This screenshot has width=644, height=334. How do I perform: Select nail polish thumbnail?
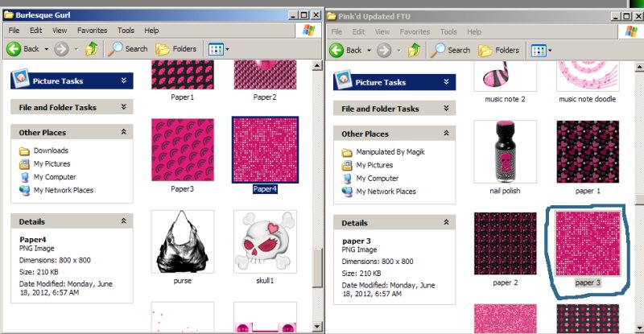tap(505, 151)
